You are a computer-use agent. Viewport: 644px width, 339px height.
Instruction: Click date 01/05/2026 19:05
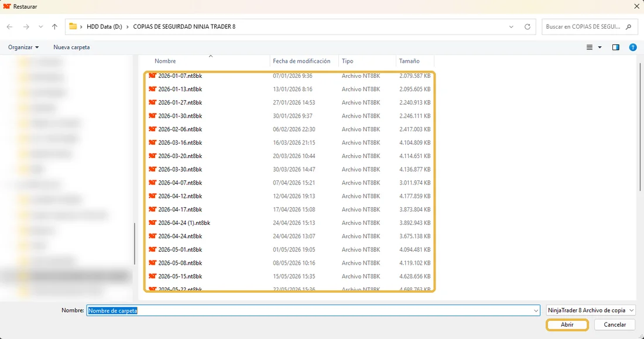click(x=294, y=249)
